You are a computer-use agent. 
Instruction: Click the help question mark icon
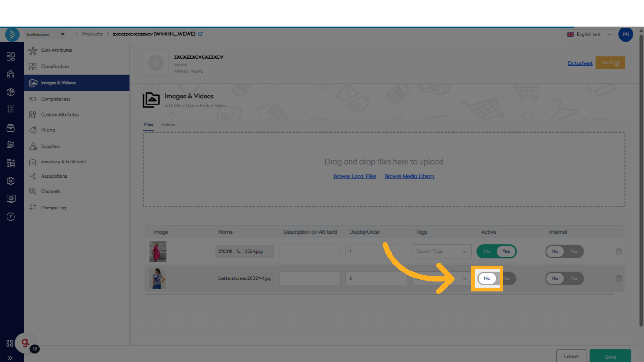[11, 216]
